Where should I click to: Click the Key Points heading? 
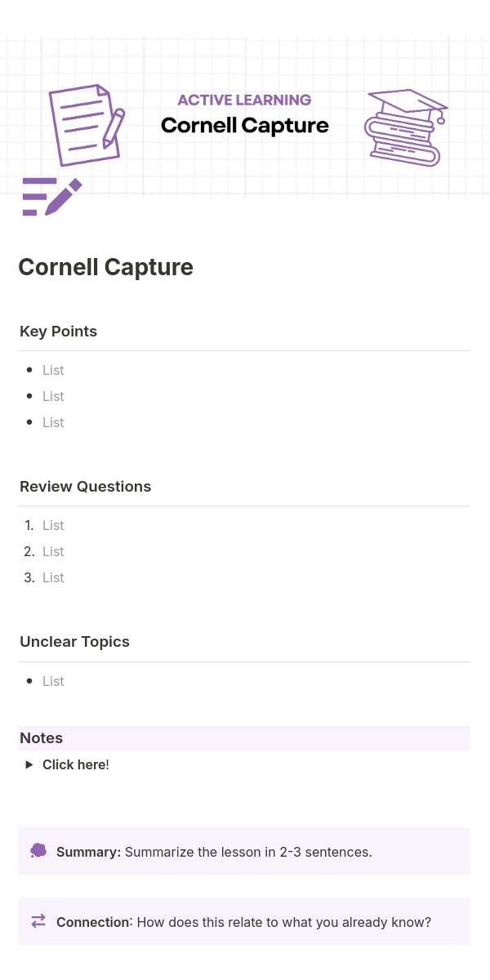click(58, 332)
